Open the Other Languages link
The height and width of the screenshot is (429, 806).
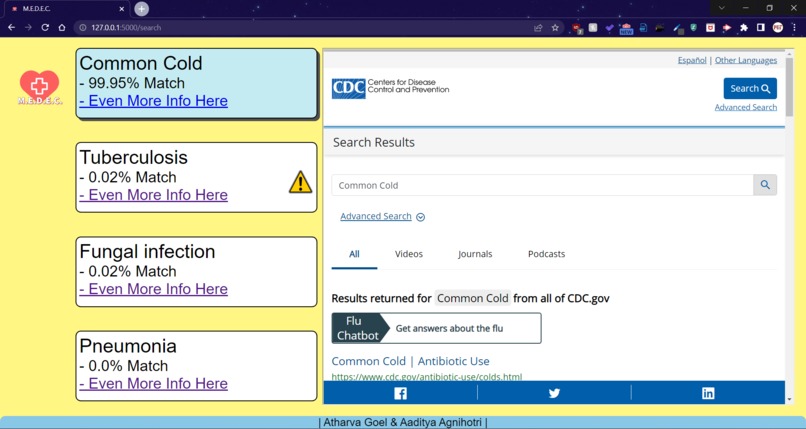pos(746,60)
